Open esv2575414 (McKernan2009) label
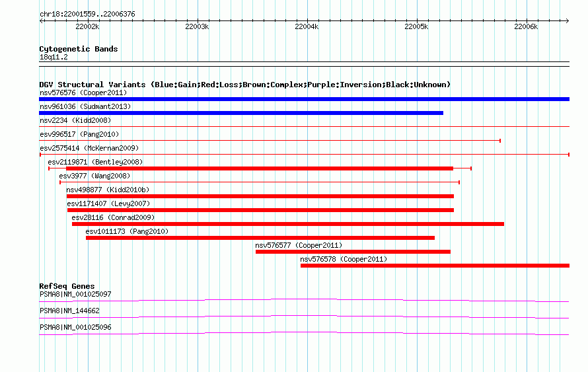The width and height of the screenshot is (588, 372). pyautogui.click(x=89, y=148)
